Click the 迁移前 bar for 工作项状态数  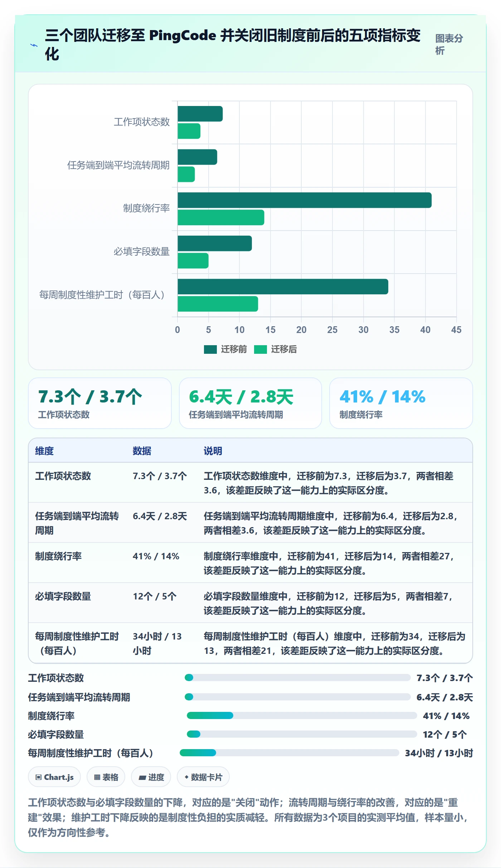tap(200, 114)
